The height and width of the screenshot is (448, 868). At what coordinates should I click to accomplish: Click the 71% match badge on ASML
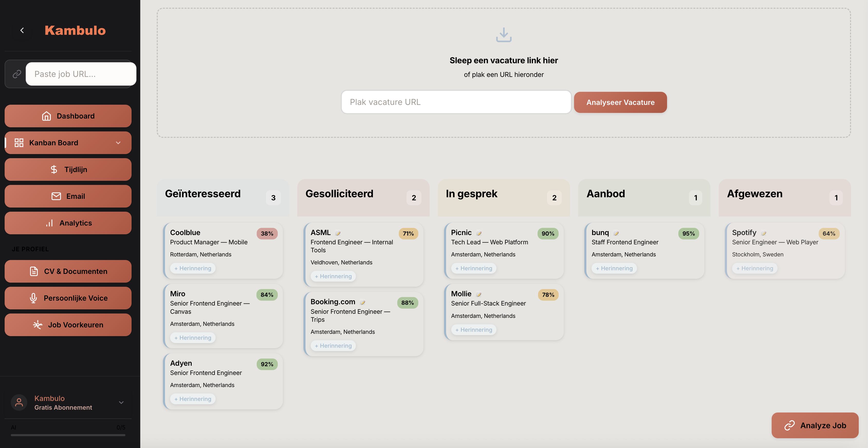point(408,234)
